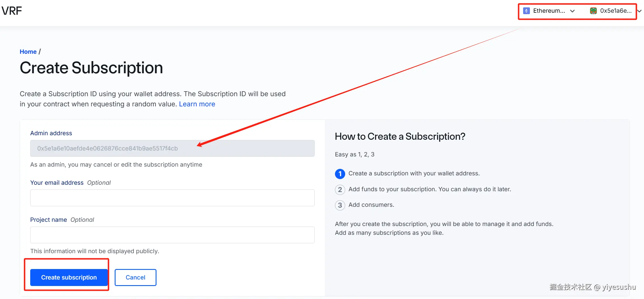Expand the wallet account chevron
Screen dimensions: 644x299
click(x=639, y=11)
